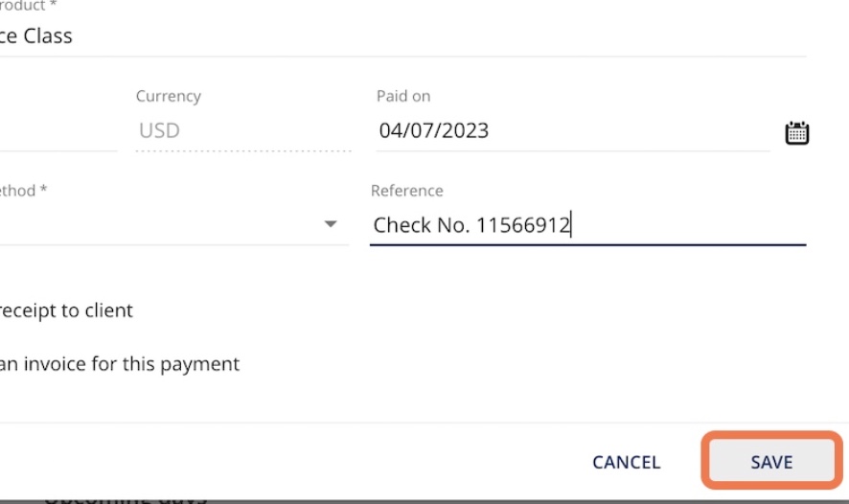849x504 pixels.
Task: Click the number 11566912 in the Reference field
Action: (x=523, y=224)
